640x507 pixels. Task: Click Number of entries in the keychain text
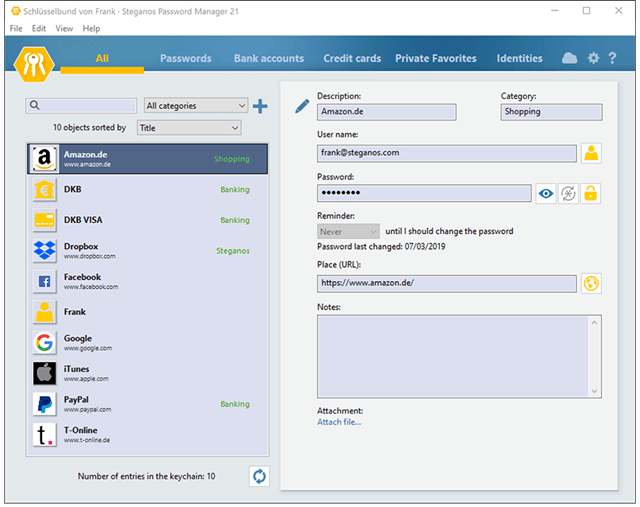pos(147,476)
